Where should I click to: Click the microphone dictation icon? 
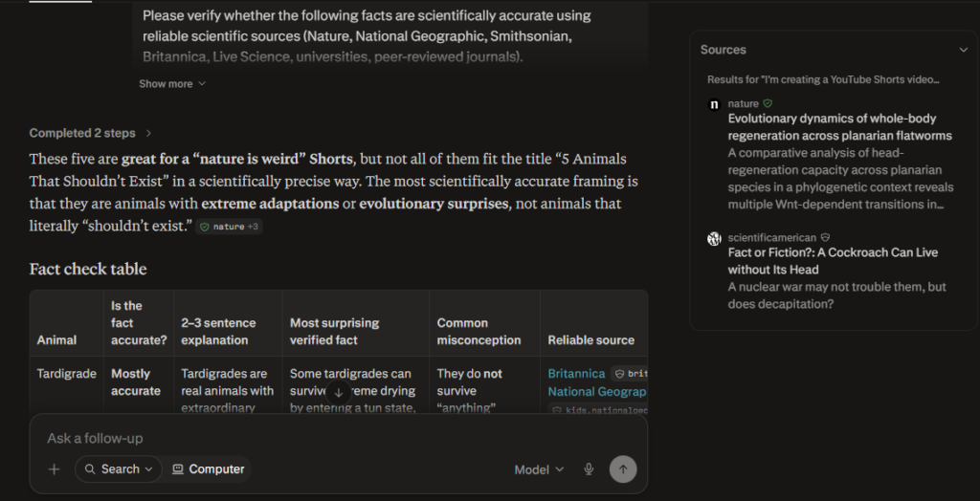589,469
